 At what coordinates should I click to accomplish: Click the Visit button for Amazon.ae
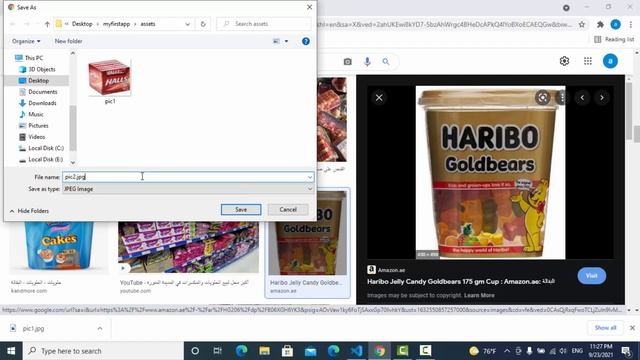pos(591,276)
